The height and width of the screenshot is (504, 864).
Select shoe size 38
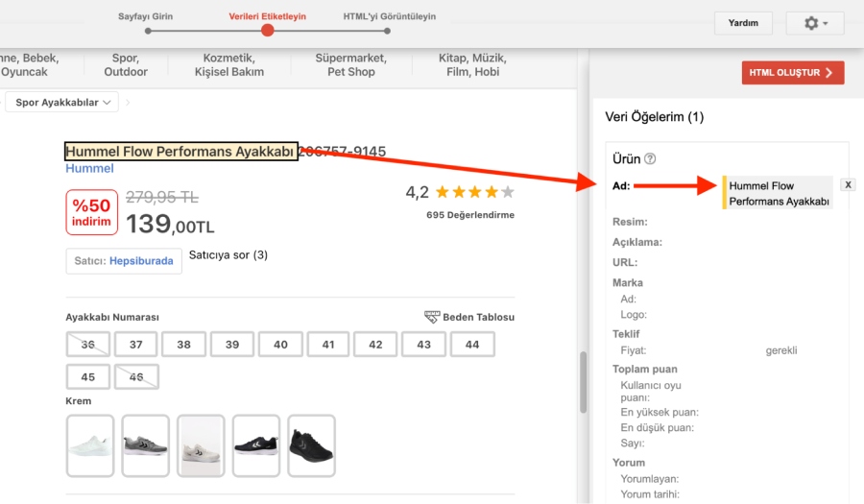coord(183,345)
